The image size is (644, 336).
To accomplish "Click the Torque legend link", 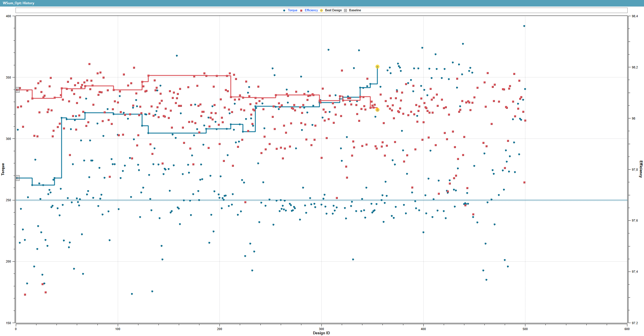I will pos(292,10).
